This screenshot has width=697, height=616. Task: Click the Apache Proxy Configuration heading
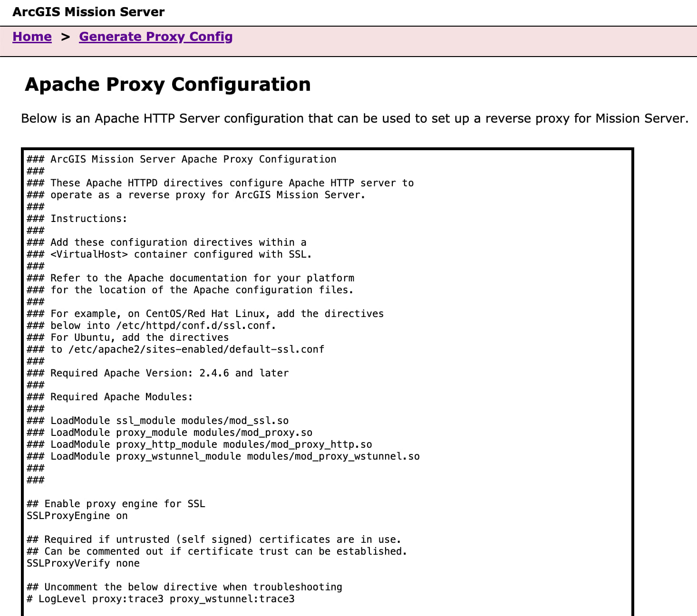click(x=168, y=84)
